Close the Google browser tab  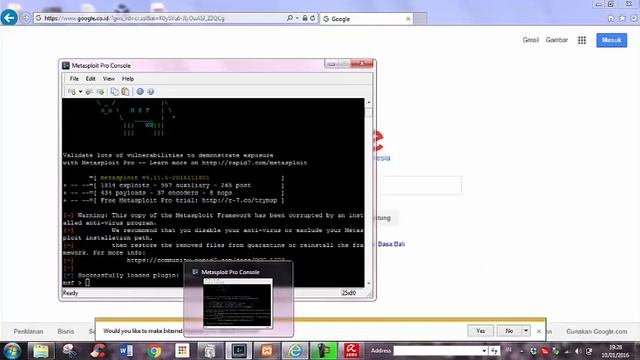(408, 19)
